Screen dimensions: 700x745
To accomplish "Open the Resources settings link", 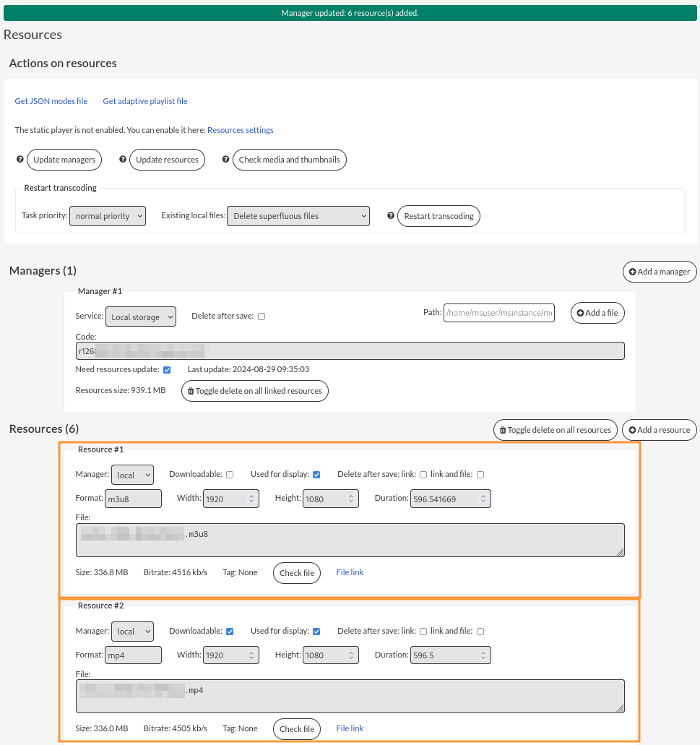I will pos(241,130).
